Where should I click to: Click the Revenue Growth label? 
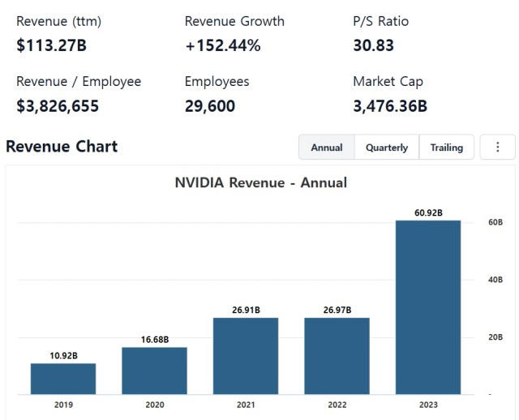(x=234, y=21)
